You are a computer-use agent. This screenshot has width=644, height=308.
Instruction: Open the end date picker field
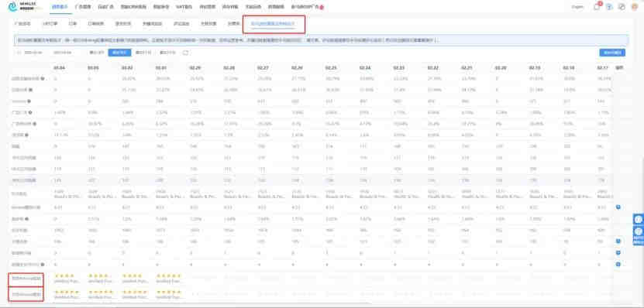(63, 53)
